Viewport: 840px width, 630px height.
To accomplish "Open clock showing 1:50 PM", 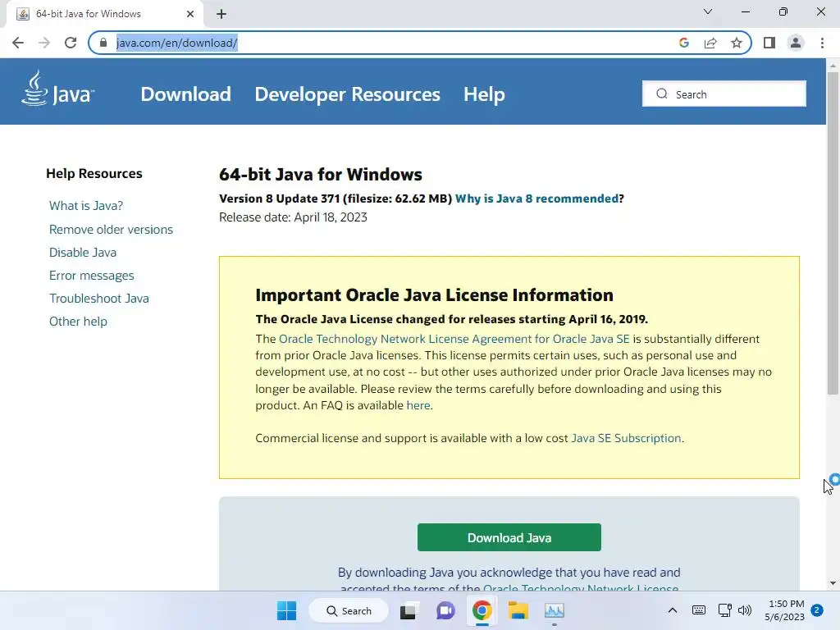I will click(784, 610).
